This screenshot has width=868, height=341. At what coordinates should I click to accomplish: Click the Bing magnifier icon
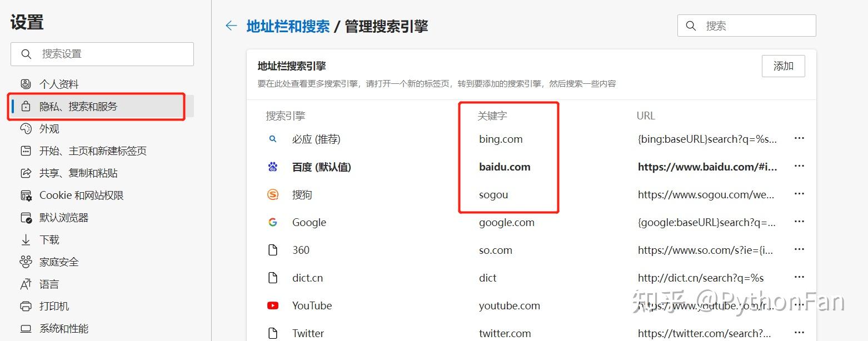point(272,139)
